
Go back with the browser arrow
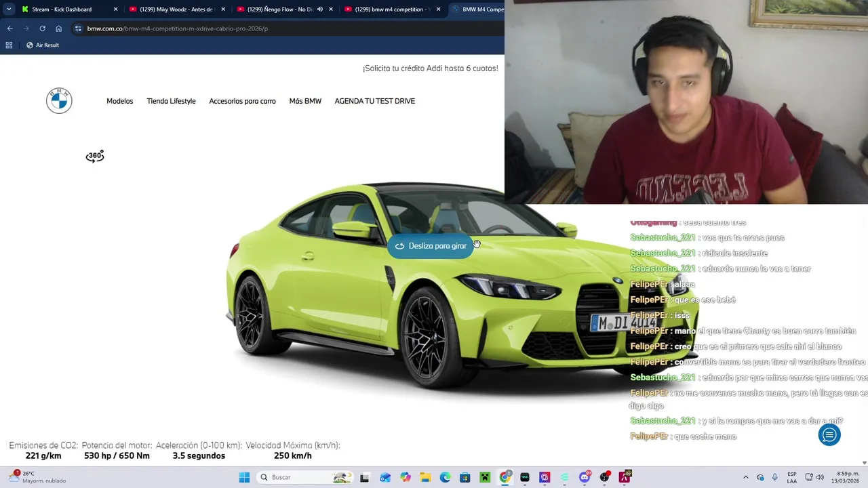(x=9, y=28)
